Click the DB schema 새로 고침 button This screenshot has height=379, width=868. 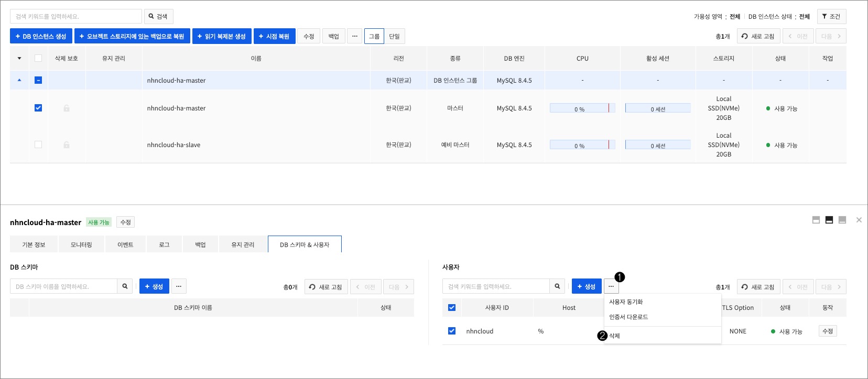326,287
